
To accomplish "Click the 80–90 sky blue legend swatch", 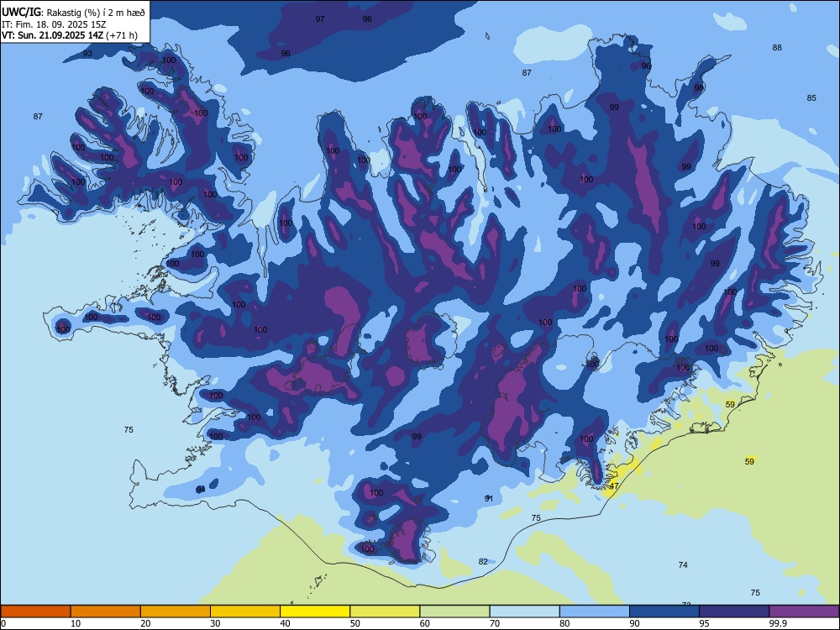I will (595, 612).
